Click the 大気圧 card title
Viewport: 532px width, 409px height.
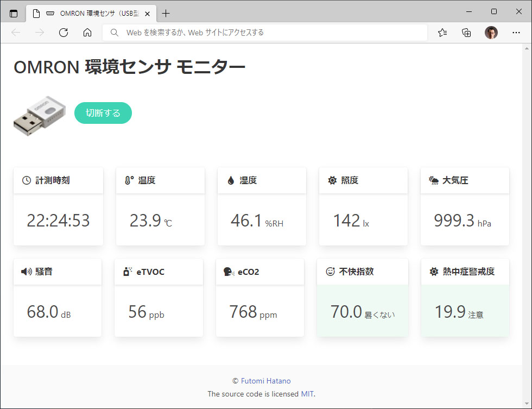(455, 180)
